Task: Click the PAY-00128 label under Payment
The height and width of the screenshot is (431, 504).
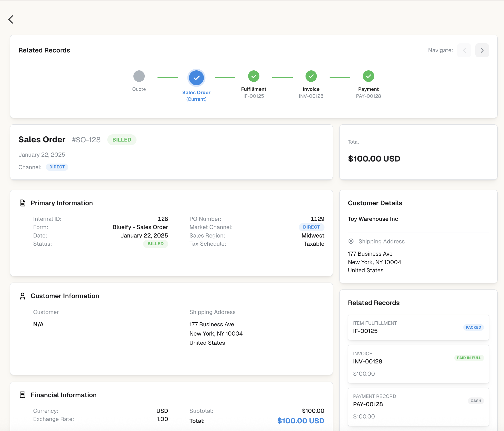Action: (369, 96)
